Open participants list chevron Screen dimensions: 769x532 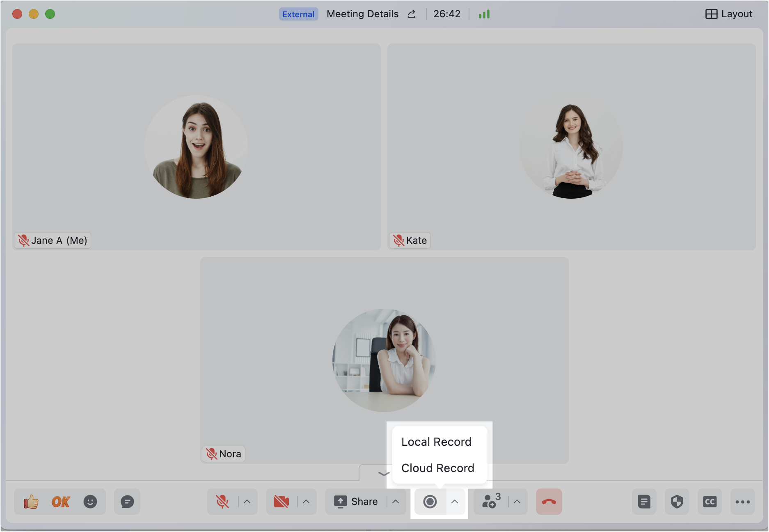pos(516,501)
